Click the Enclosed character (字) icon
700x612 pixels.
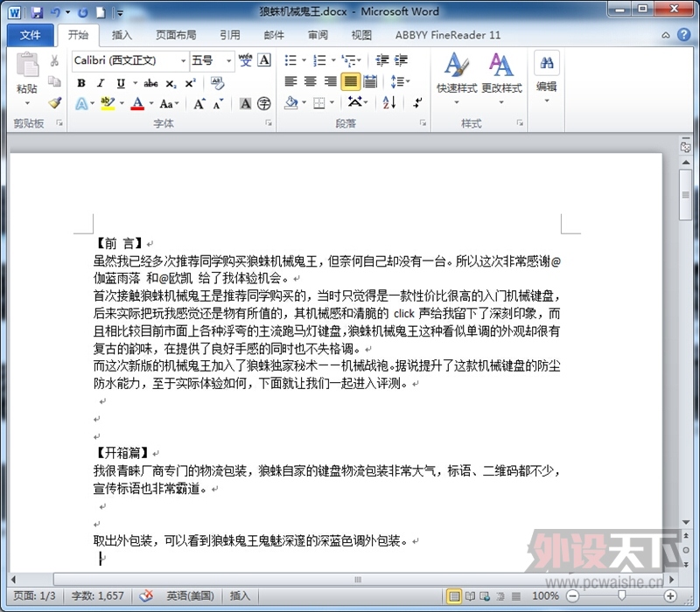[x=264, y=104]
